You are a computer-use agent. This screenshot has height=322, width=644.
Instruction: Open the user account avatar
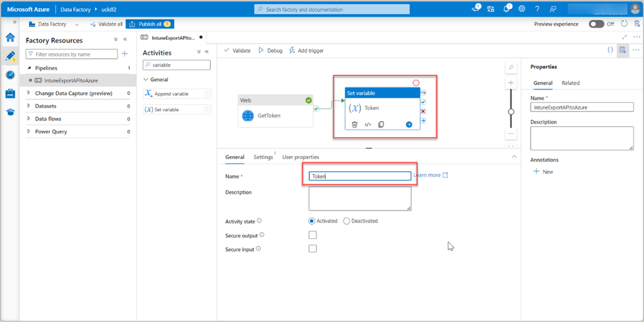[635, 9]
